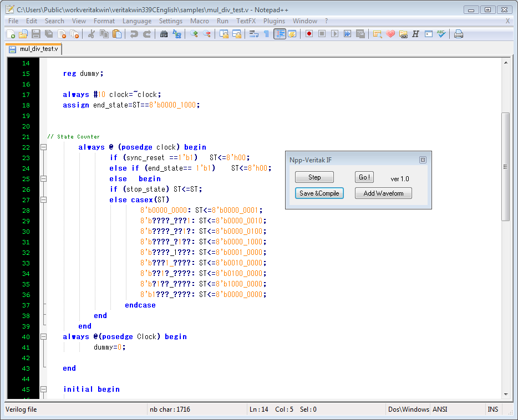Viewport: 518px width, 420px height.
Task: Click the Synchronize Horizontal Scrolling icon
Action: 237,34
